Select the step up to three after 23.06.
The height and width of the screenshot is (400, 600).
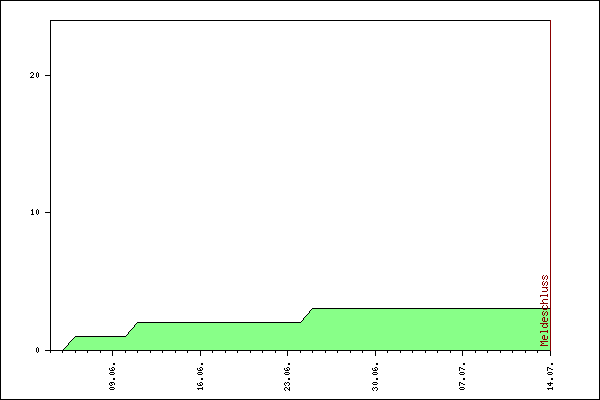(306, 315)
